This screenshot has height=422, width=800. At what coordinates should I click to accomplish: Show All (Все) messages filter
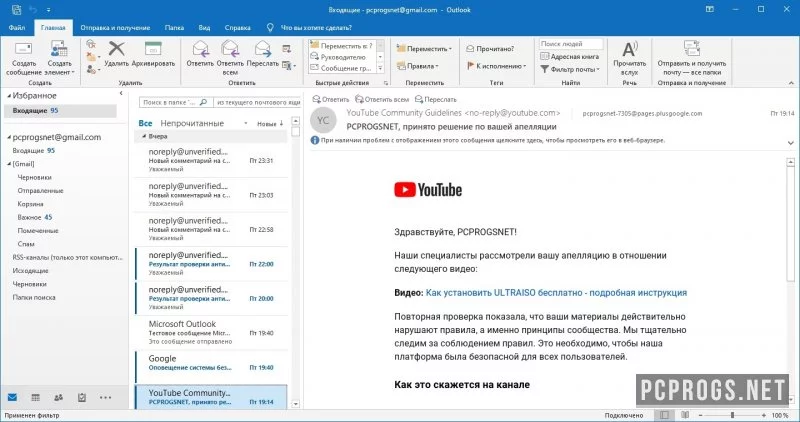tap(145, 123)
